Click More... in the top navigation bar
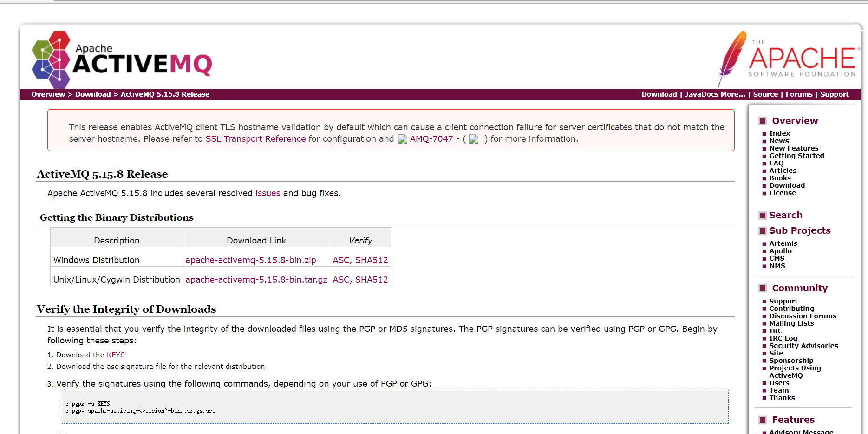Screen dimensions: 868x434 [733, 94]
